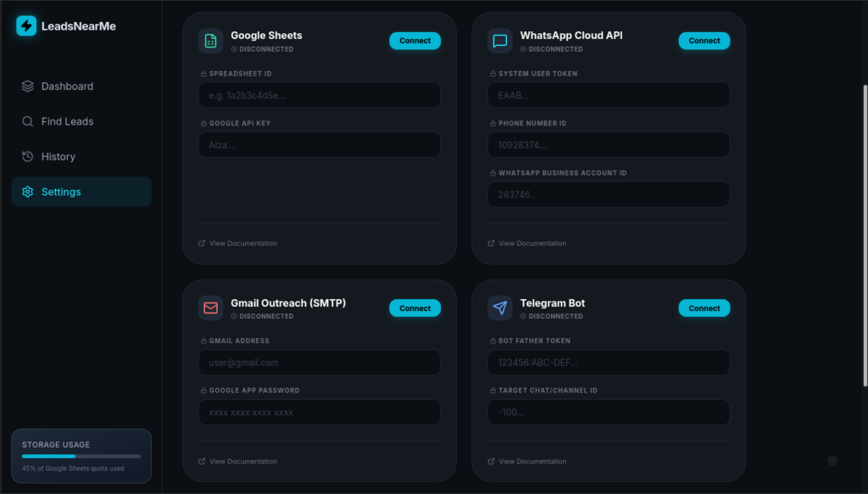View Documentation for Telegram Bot
The width and height of the screenshot is (868, 494).
(x=527, y=461)
